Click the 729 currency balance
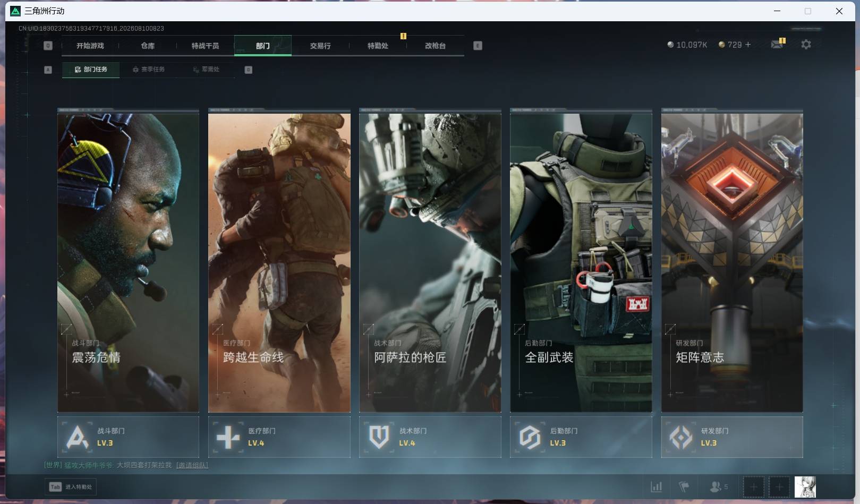The image size is (860, 504). (x=735, y=45)
